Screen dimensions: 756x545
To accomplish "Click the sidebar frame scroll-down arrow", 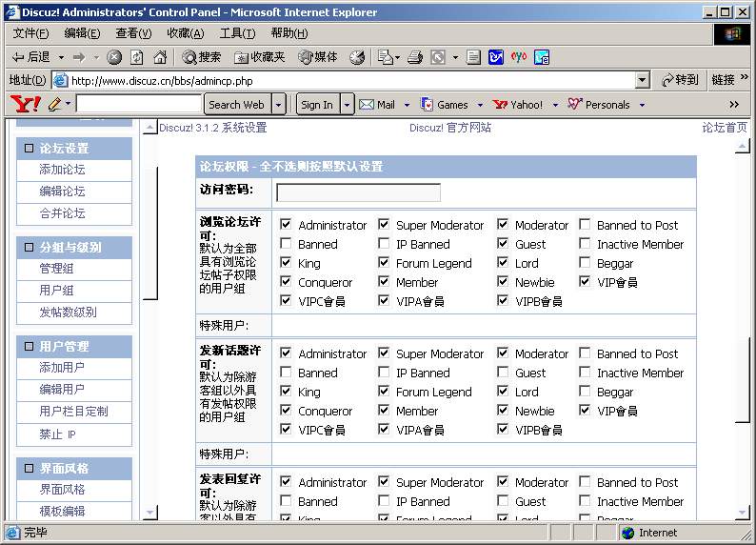I will (150, 513).
